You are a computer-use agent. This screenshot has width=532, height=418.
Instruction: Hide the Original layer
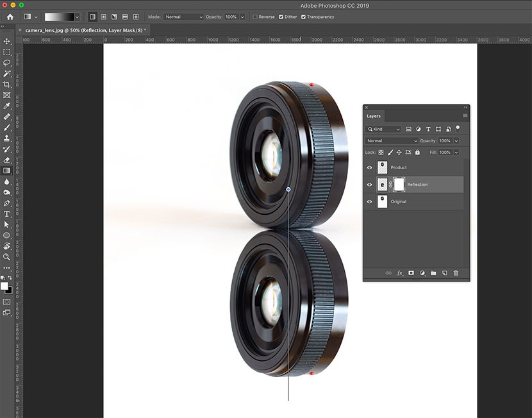click(x=369, y=202)
